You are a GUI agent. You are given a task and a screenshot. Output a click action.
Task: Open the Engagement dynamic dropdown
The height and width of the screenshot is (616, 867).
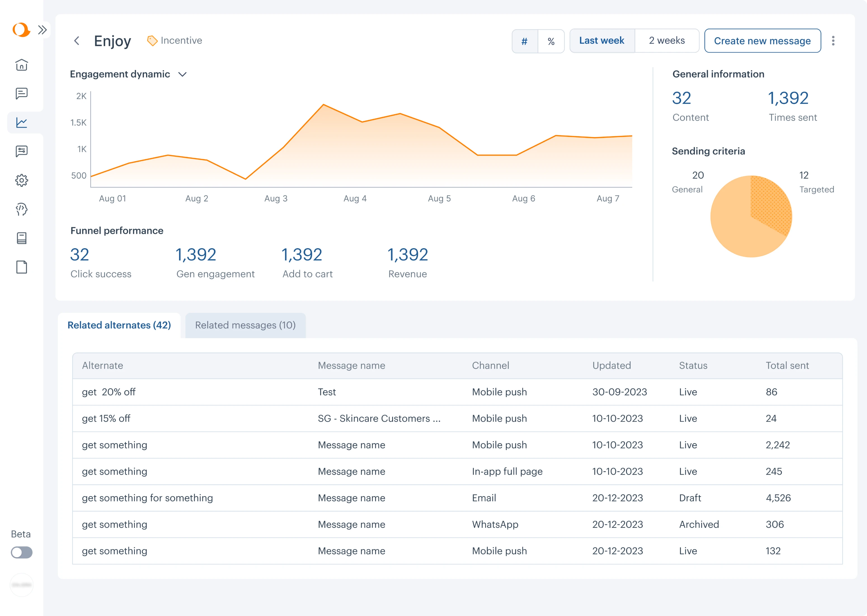coord(182,74)
